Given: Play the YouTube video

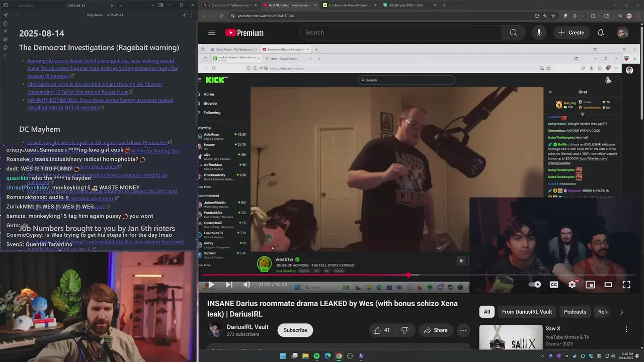Looking at the screenshot, I should pyautogui.click(x=211, y=285).
